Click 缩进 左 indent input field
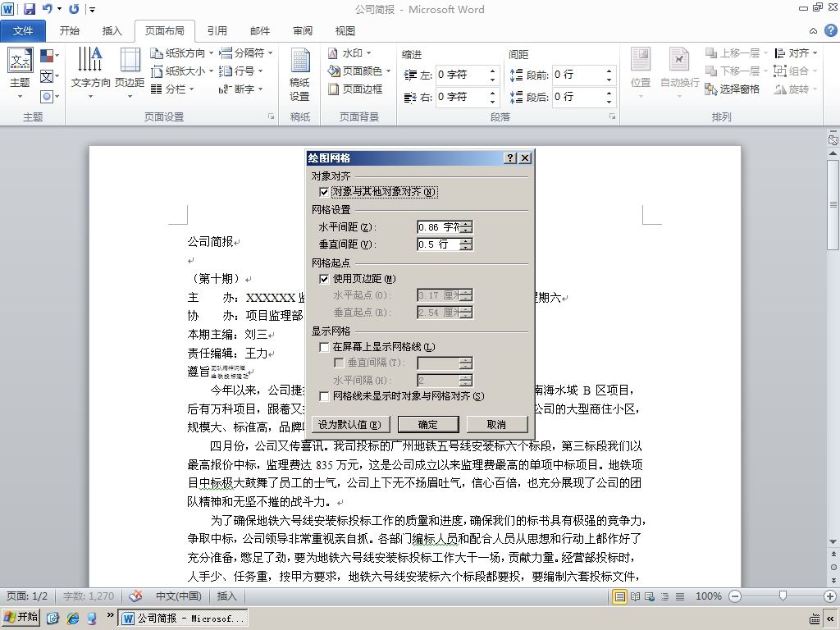This screenshot has height=630, width=840. [x=461, y=75]
